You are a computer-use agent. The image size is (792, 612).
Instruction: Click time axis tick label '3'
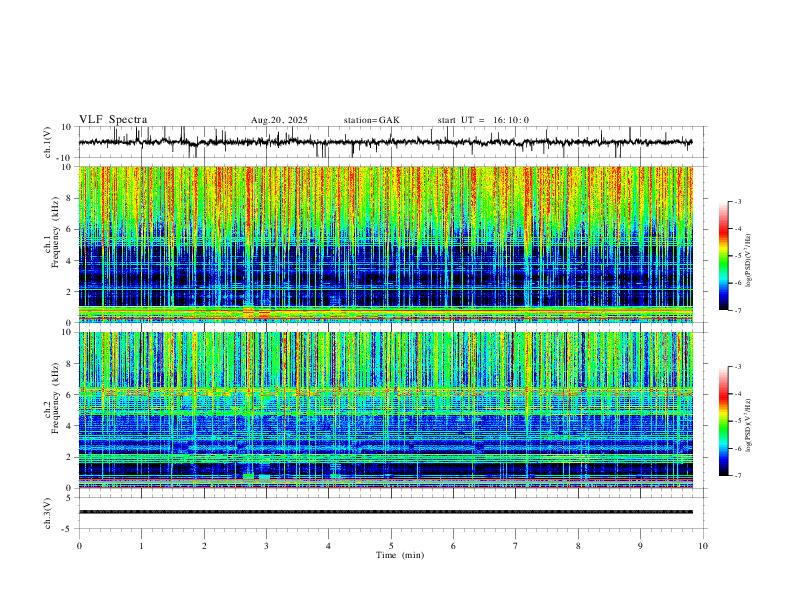266,546
